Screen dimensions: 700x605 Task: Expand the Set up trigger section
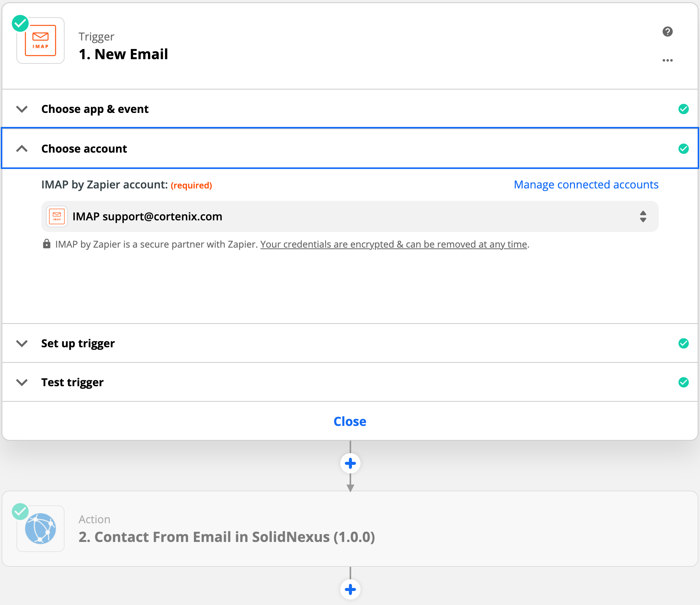click(x=22, y=343)
